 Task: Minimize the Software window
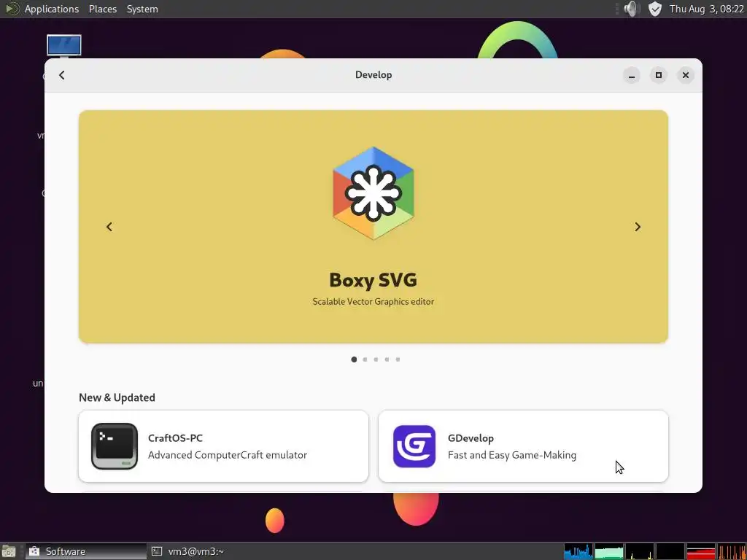pos(632,75)
